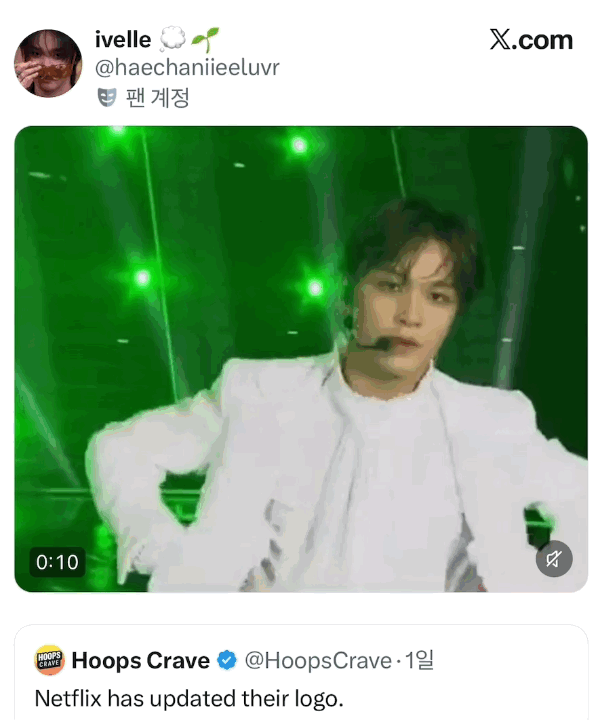Open the ivelle display name
Screen dimensions: 602x720
pos(123,39)
